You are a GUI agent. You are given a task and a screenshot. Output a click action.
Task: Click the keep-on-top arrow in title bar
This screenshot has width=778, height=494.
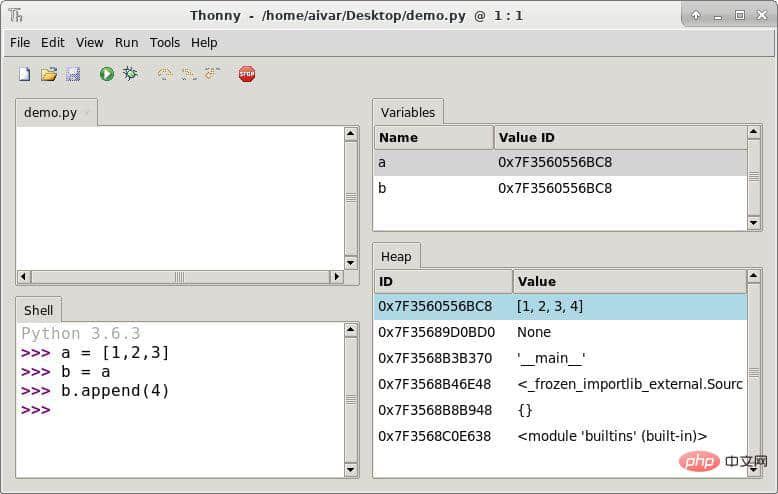tap(696, 15)
